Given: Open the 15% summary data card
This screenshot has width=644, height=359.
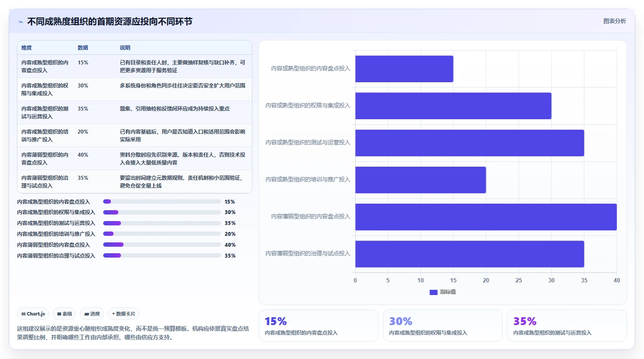Looking at the screenshot, I should (319, 325).
